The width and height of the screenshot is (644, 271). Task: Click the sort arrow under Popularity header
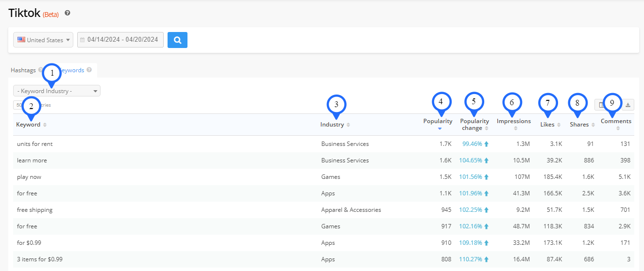440,128
